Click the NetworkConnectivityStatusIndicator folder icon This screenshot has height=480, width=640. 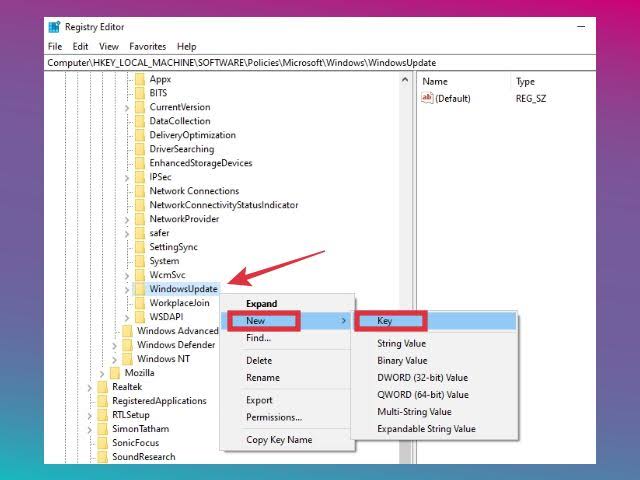140,205
